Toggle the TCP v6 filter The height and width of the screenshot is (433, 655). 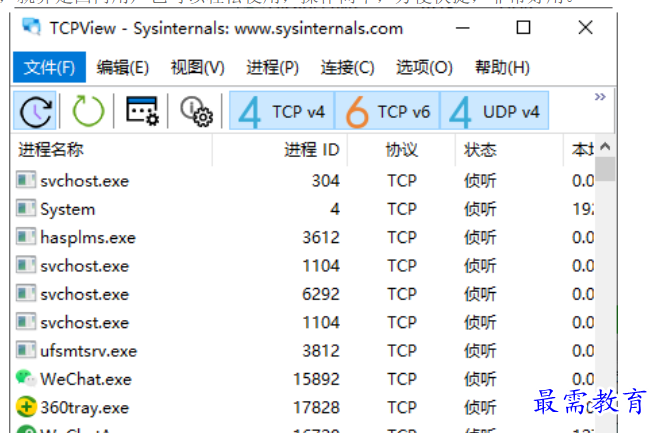point(387,111)
